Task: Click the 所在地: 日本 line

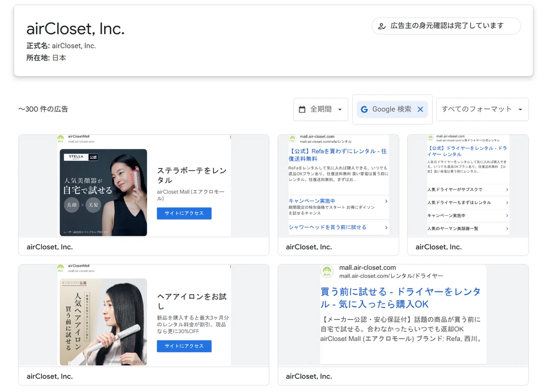Action: 46,58
